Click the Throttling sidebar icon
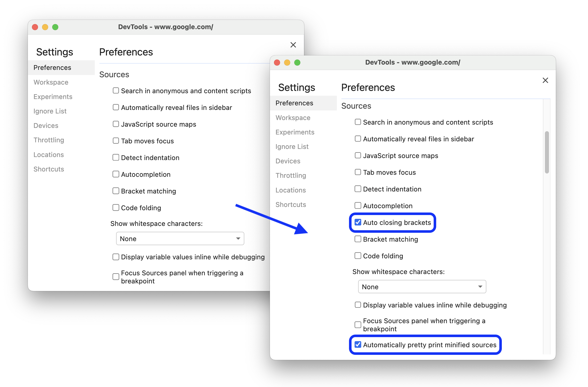The height and width of the screenshot is (387, 588). [290, 175]
